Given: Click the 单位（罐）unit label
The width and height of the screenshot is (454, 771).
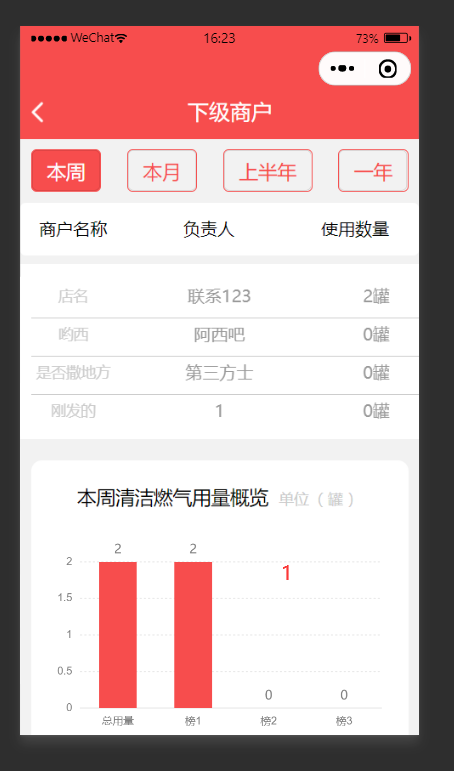Looking at the screenshot, I should (317, 500).
